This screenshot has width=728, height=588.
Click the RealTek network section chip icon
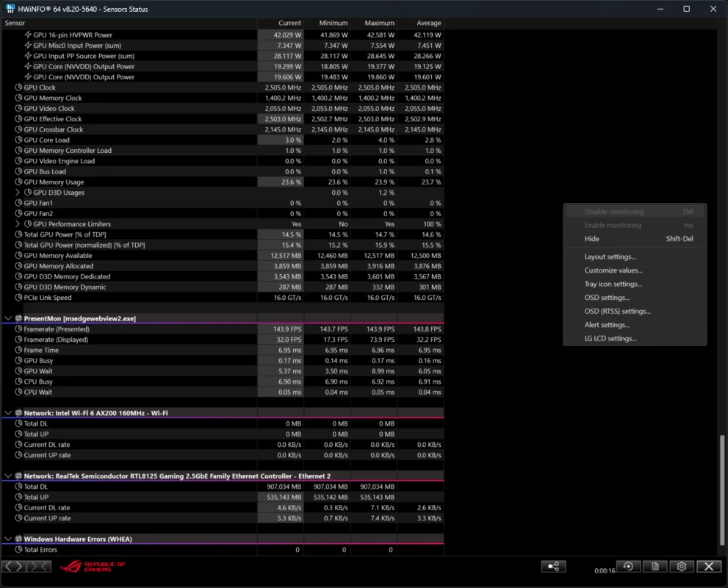(18, 476)
